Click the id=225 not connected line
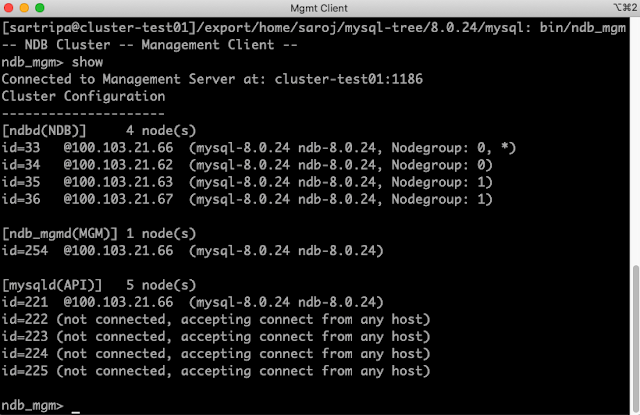640x415 pixels. [216, 371]
